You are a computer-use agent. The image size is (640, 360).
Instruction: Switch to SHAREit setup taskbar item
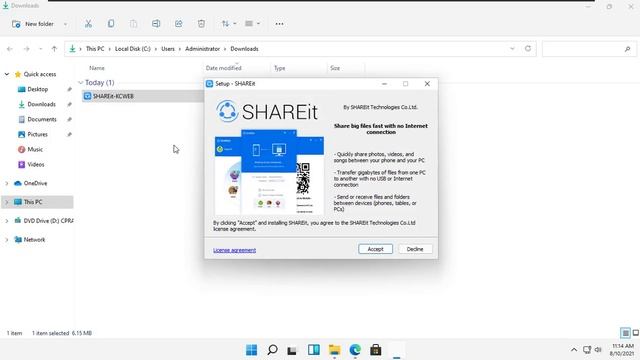(396, 350)
